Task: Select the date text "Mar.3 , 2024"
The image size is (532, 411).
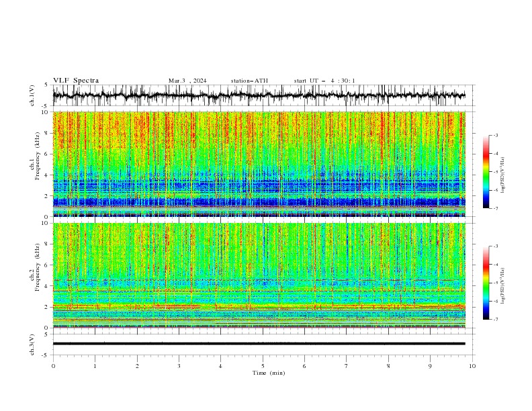Action: click(x=187, y=81)
